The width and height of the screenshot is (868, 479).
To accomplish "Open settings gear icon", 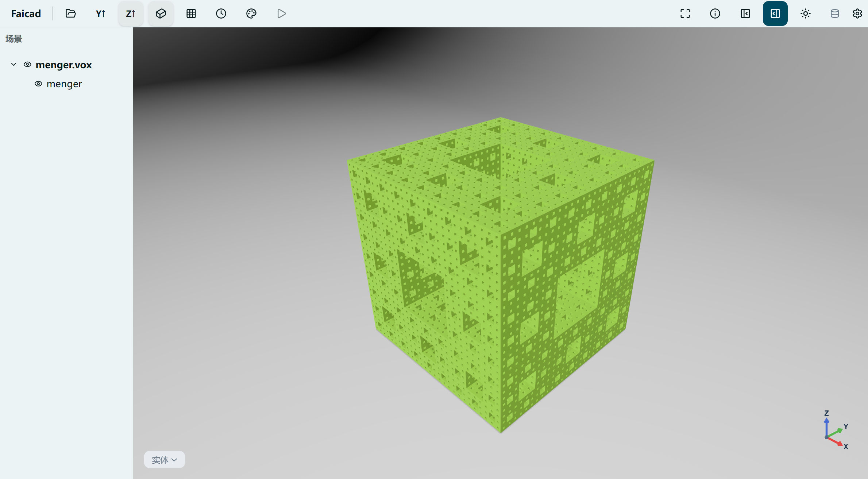I will pos(857,13).
